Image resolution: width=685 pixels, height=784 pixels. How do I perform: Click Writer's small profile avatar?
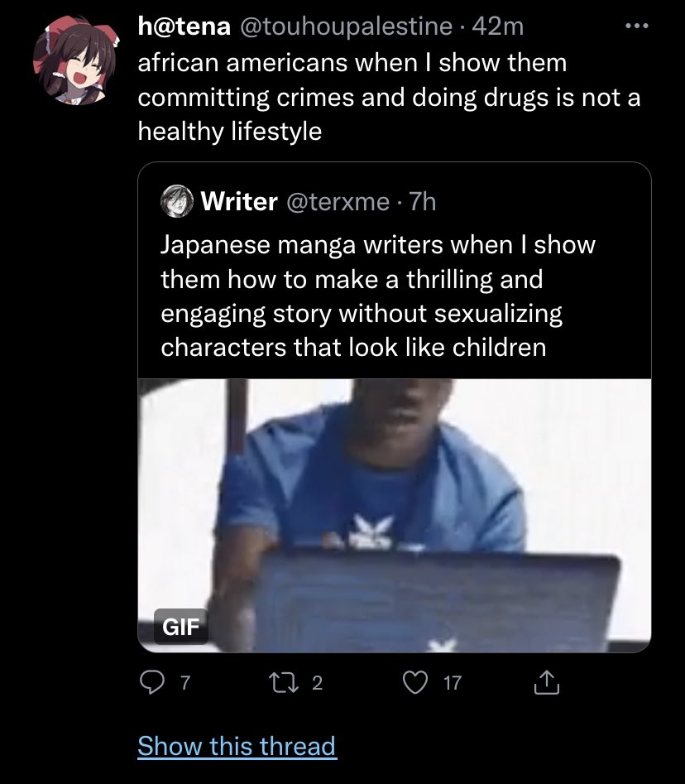pyautogui.click(x=176, y=200)
